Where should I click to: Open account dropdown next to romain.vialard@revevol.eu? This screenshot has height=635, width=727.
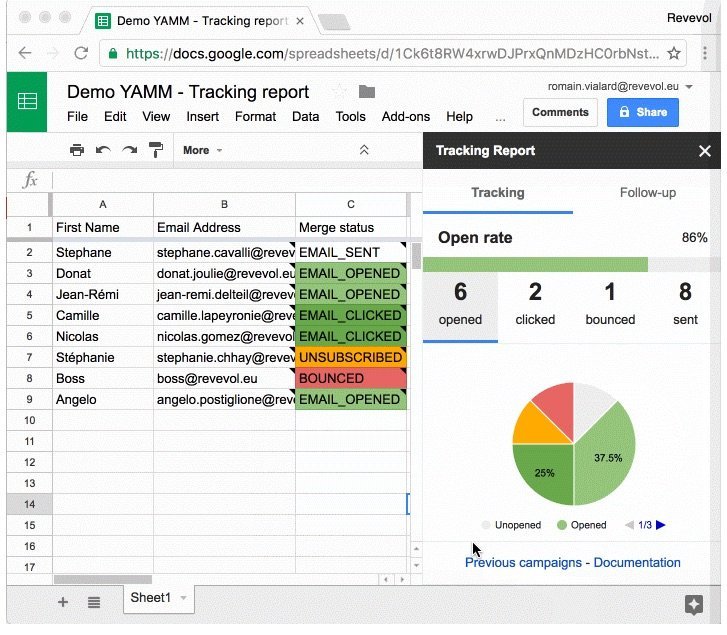point(689,87)
